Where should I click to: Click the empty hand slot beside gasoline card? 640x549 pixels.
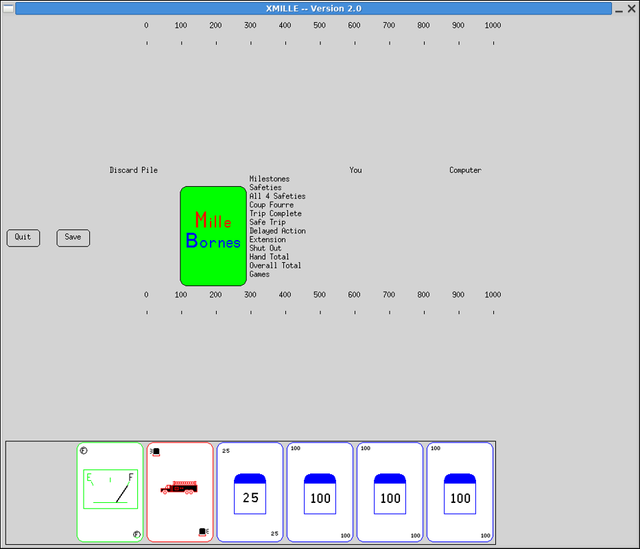(x=41, y=492)
